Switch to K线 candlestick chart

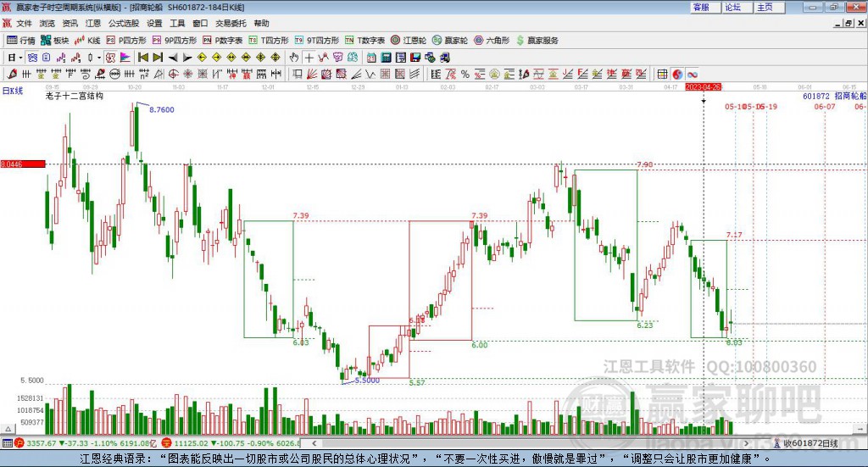(x=87, y=41)
